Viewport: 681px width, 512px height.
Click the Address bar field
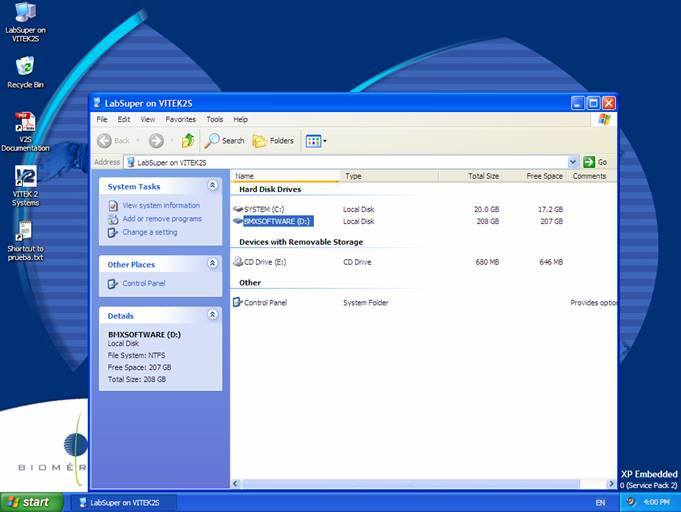346,162
